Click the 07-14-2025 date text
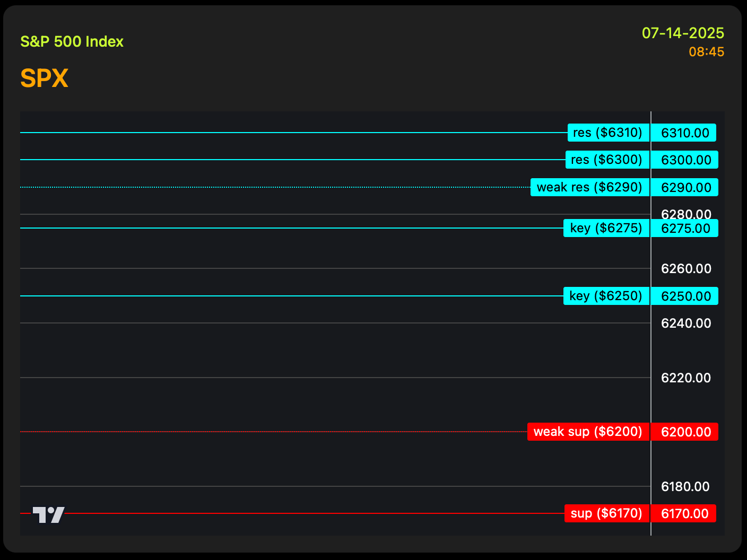This screenshot has height=560, width=747. 683,33
